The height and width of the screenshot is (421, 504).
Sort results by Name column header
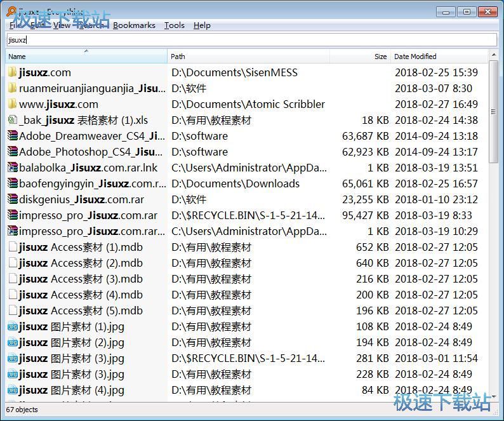click(x=86, y=57)
